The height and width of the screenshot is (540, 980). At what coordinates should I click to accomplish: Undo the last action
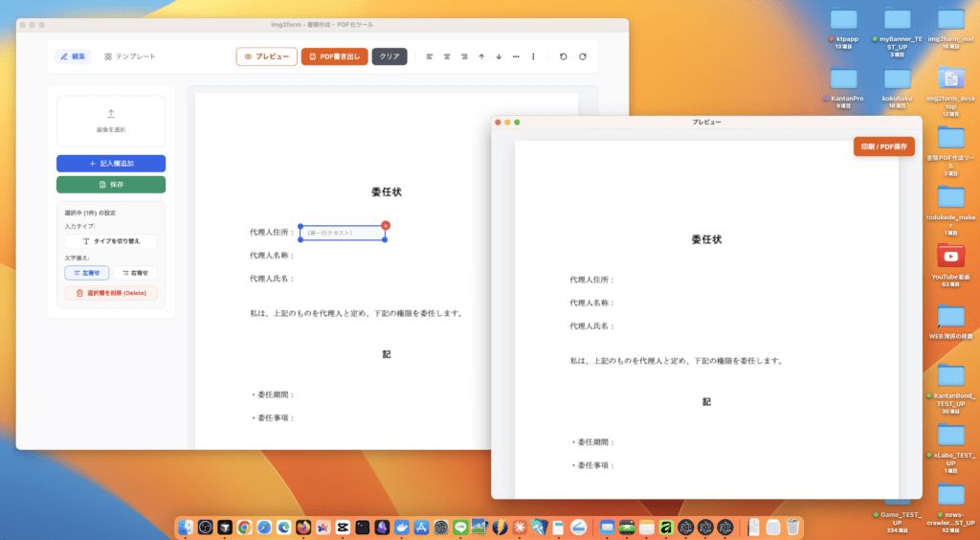(563, 56)
